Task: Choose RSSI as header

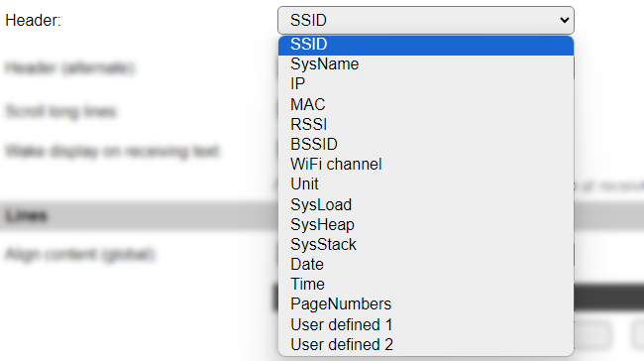Action: click(426, 124)
